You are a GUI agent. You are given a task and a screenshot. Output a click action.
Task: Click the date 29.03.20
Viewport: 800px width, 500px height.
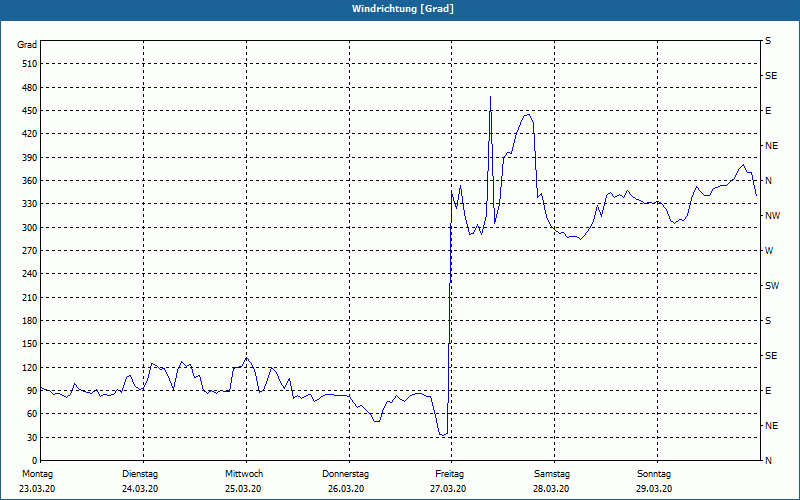click(x=654, y=489)
